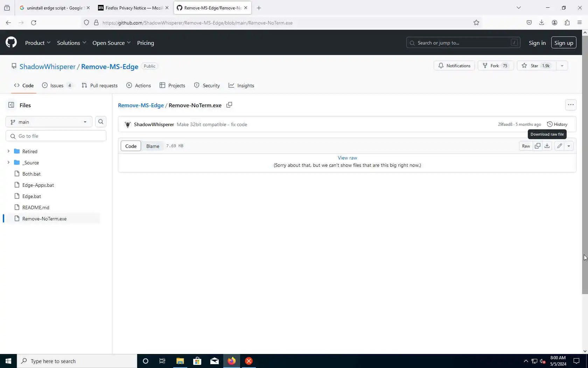Open the Product menu dropdown

[38, 43]
